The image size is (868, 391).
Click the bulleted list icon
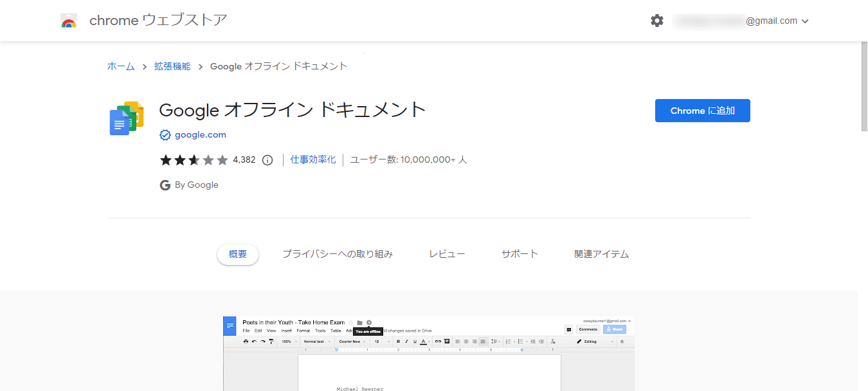click(521, 341)
